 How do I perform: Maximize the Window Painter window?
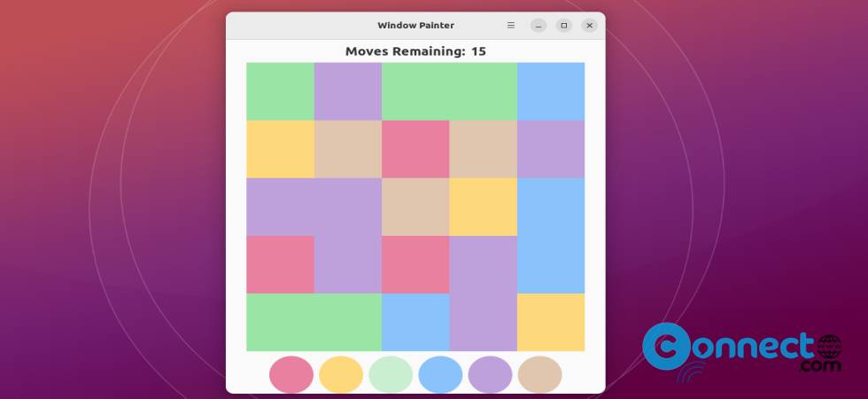[x=564, y=26]
